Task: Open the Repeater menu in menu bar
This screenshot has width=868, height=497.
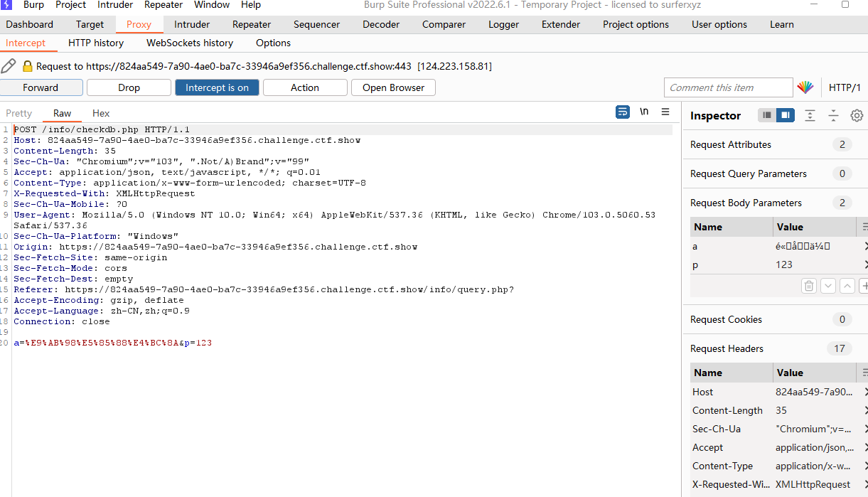Action: 164,5
